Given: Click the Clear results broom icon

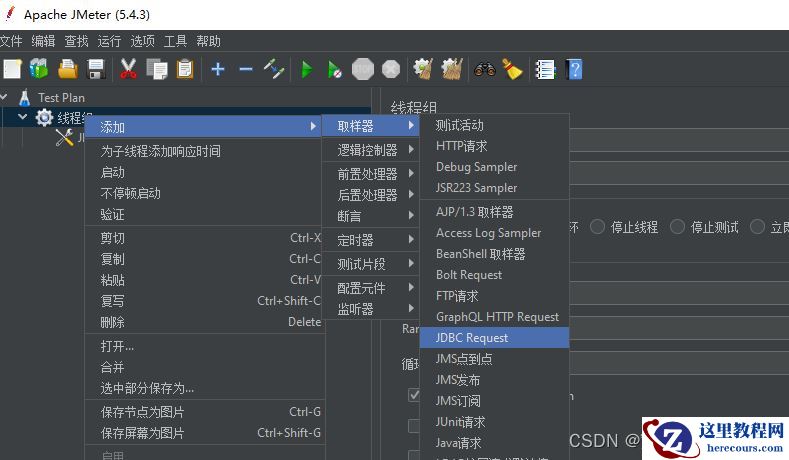Looking at the screenshot, I should pyautogui.click(x=423, y=69).
